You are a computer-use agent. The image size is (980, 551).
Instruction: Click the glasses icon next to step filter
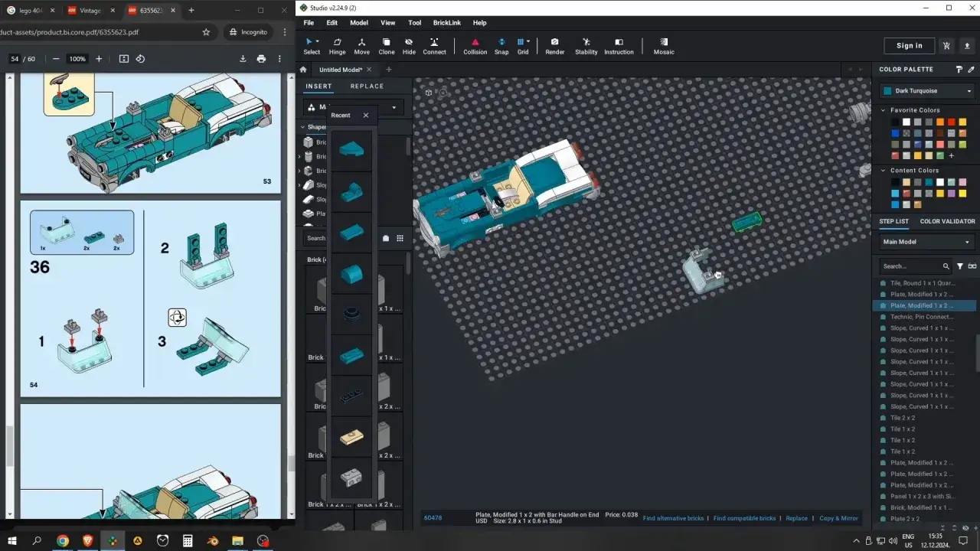point(972,266)
